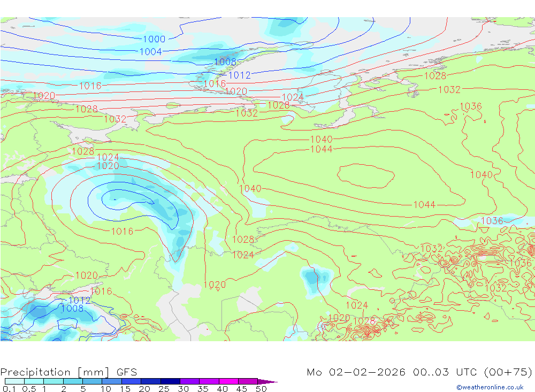
Task: Click the blue '1000' isobar label
Action: pyautogui.click(x=154, y=39)
